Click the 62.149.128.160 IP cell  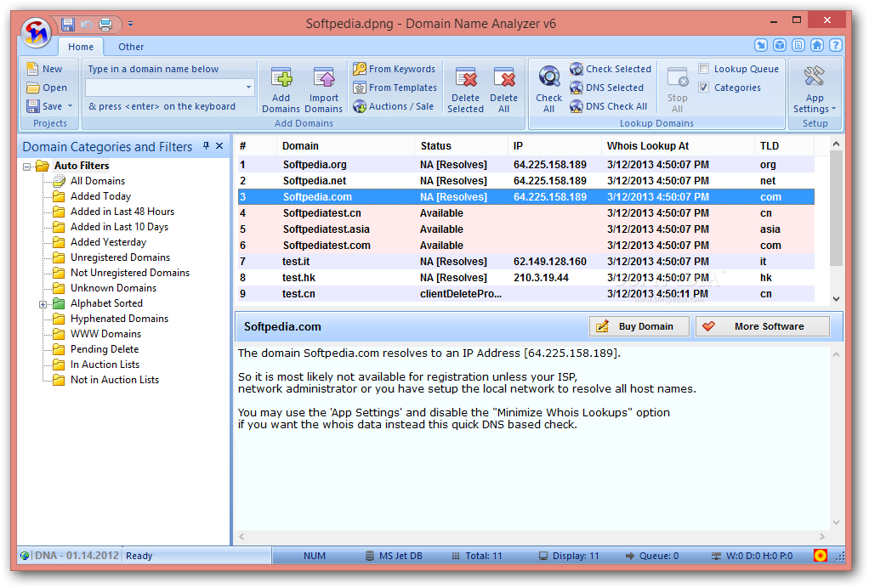[550, 262]
